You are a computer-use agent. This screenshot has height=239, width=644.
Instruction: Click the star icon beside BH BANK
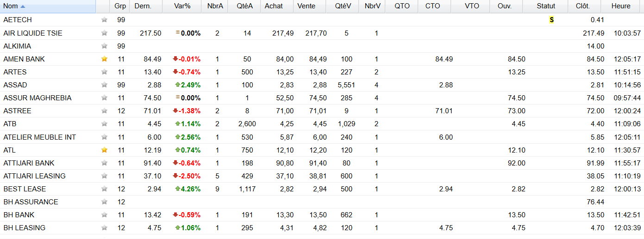click(x=104, y=215)
